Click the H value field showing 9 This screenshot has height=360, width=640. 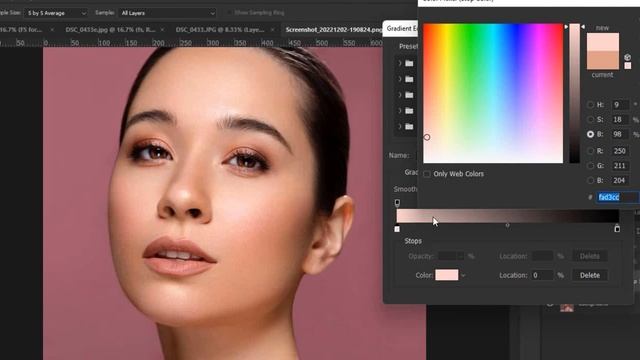[x=620, y=105]
